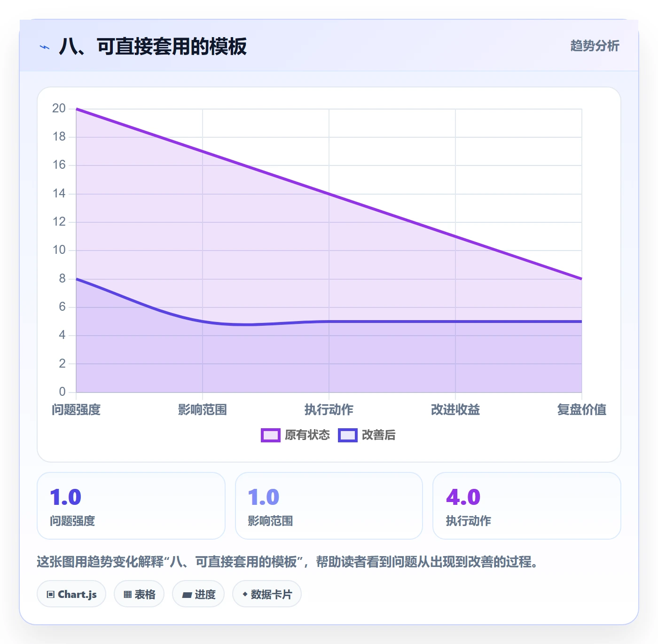This screenshot has height=644, width=658.
Task: Click the 复盘价值 x-axis label
Action: coord(582,410)
